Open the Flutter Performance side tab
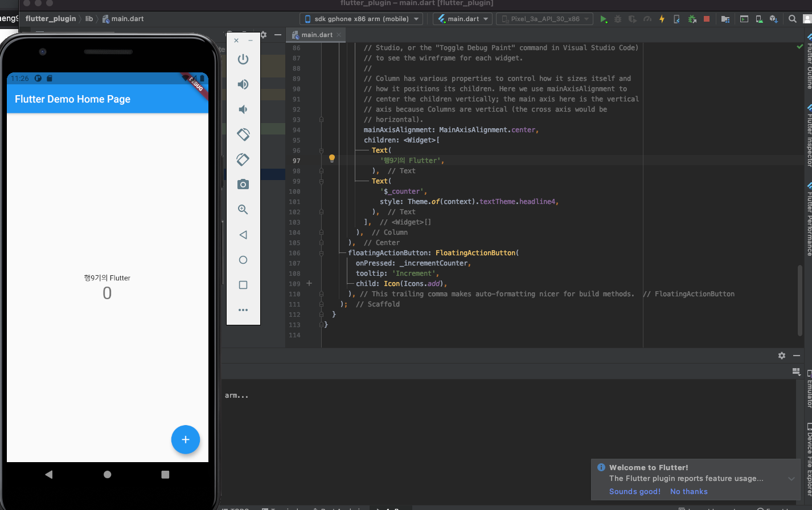Screen dimensions: 812x510 pyautogui.click(x=809, y=219)
